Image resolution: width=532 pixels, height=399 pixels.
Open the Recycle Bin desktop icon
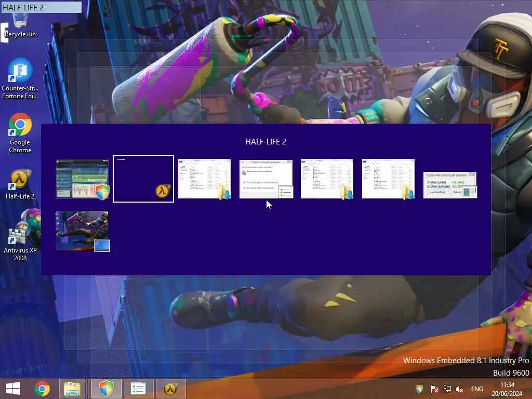(20, 24)
